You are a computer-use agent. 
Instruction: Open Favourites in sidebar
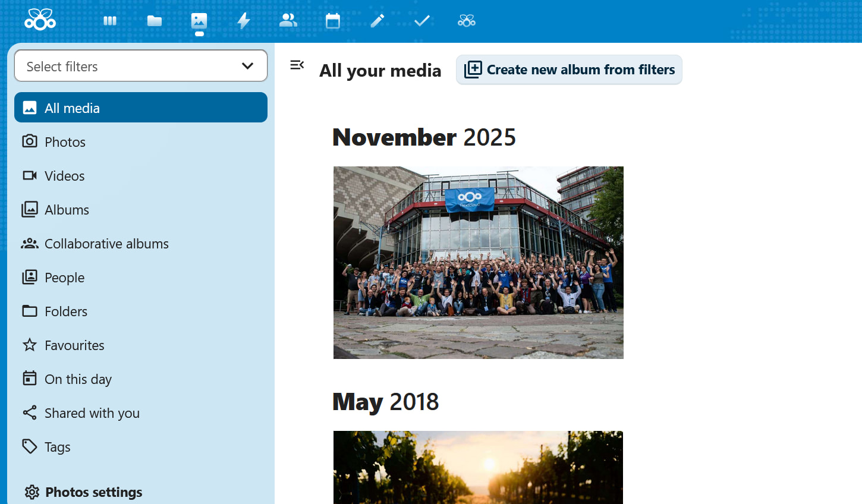(x=74, y=345)
